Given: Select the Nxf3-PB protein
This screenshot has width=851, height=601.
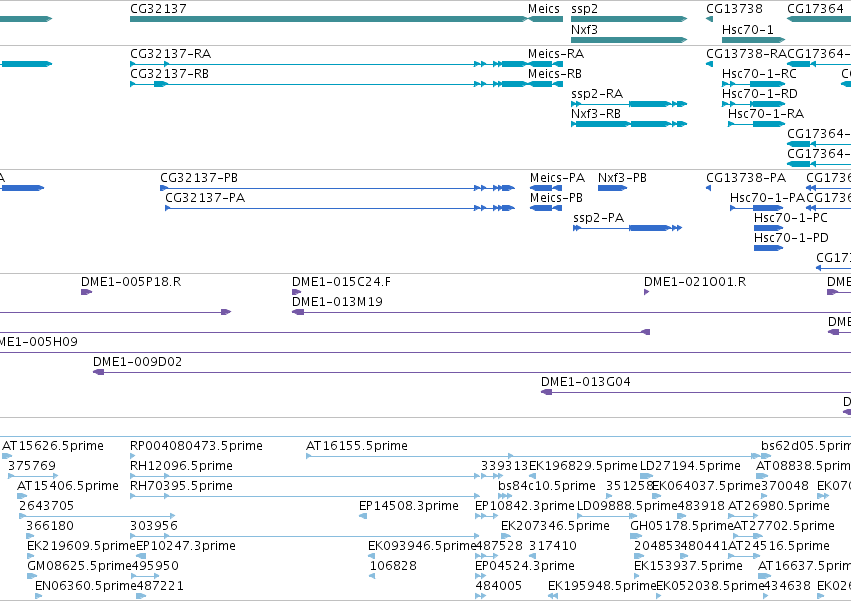Looking at the screenshot, I should point(613,188).
